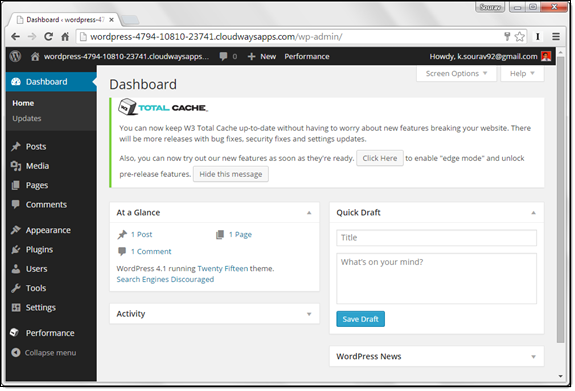Open the 1 Comment link

coord(151,251)
